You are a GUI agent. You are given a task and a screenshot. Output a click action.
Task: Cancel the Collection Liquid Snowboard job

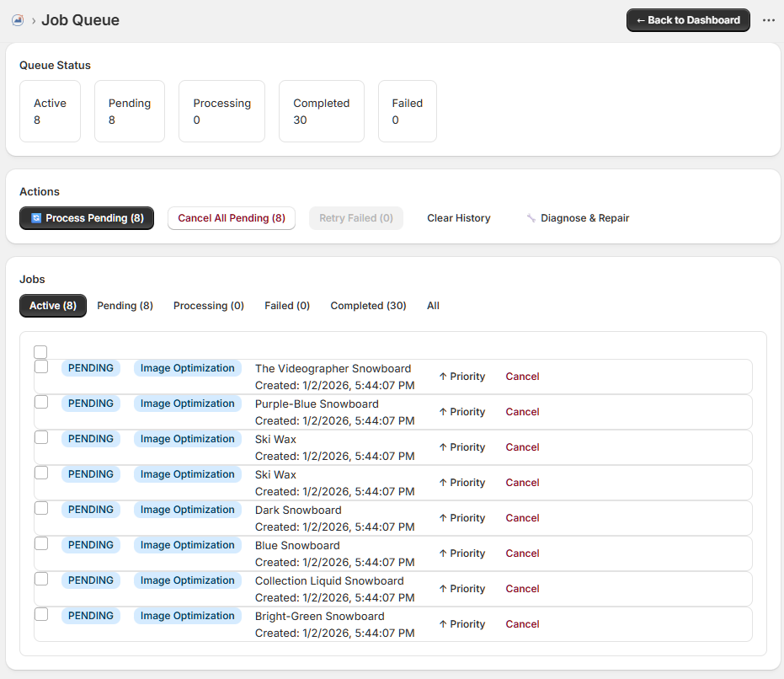522,588
